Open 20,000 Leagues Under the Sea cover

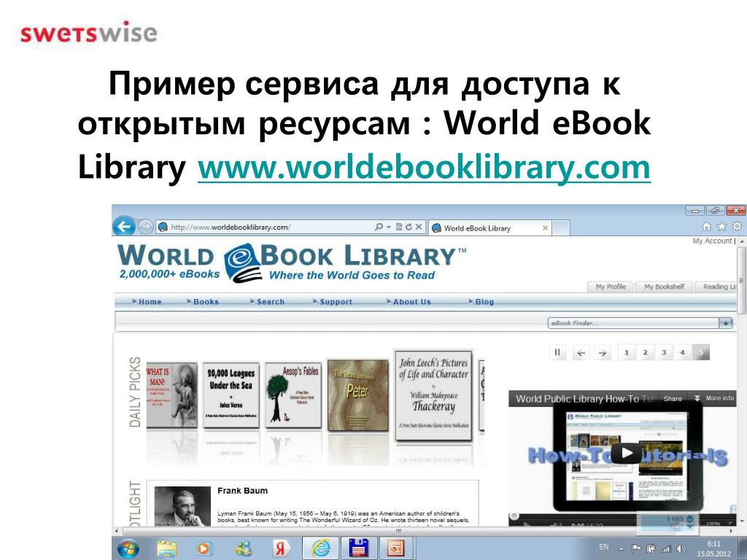[231, 394]
